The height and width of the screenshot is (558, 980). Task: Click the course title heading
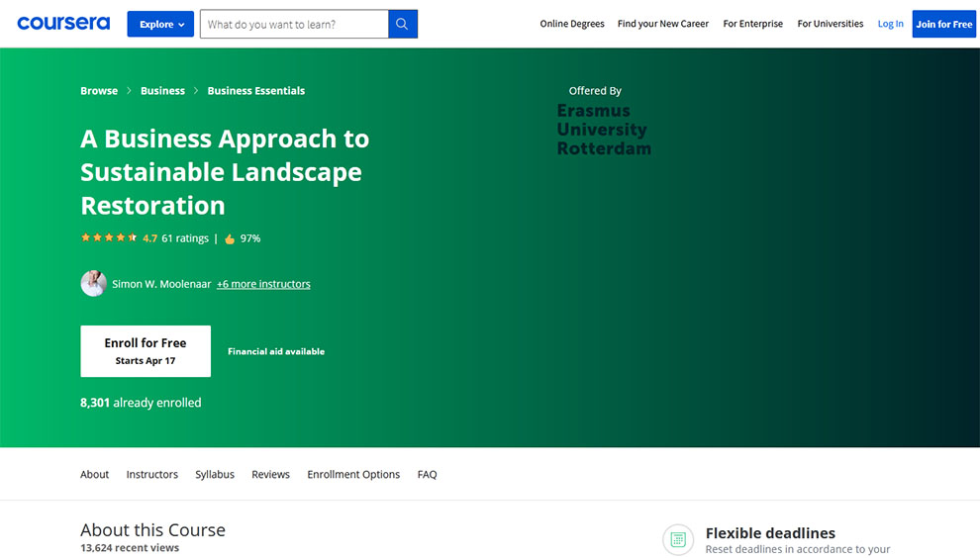tap(225, 172)
